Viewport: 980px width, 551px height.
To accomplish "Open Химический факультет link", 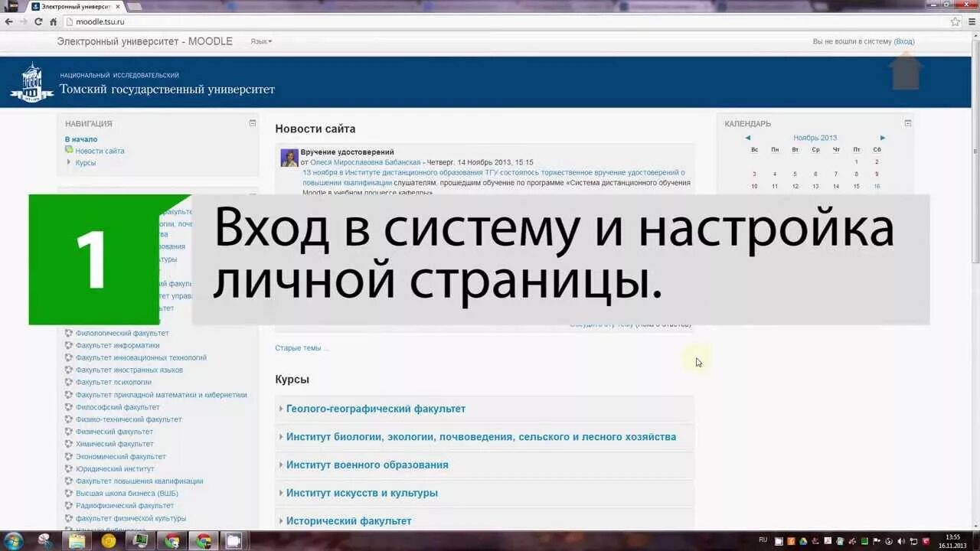I will click(115, 444).
